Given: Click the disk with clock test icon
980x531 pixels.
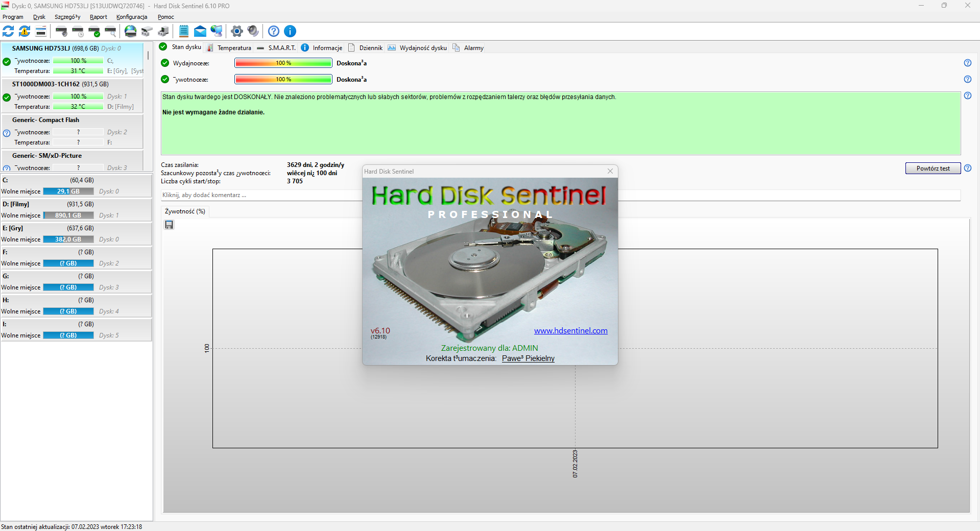Looking at the screenshot, I should click(78, 31).
